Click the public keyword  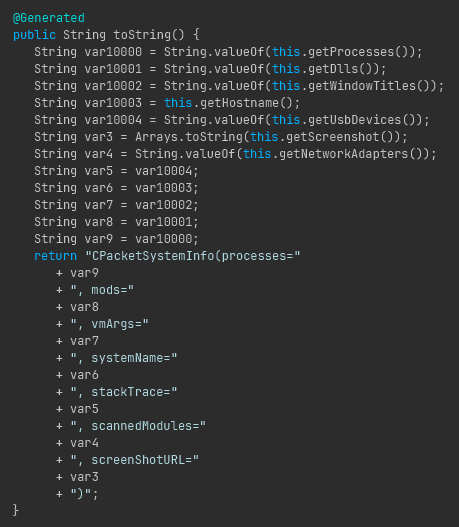point(34,35)
